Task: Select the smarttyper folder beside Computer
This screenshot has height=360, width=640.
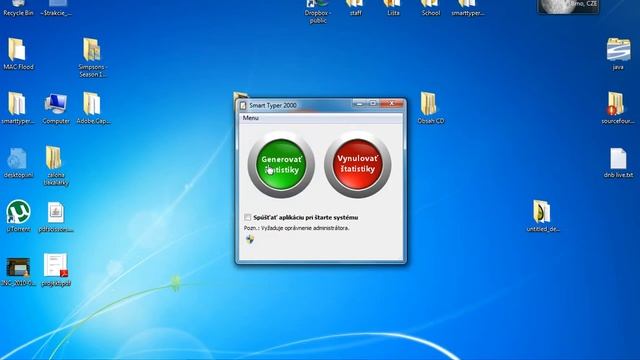Action: click(18, 109)
